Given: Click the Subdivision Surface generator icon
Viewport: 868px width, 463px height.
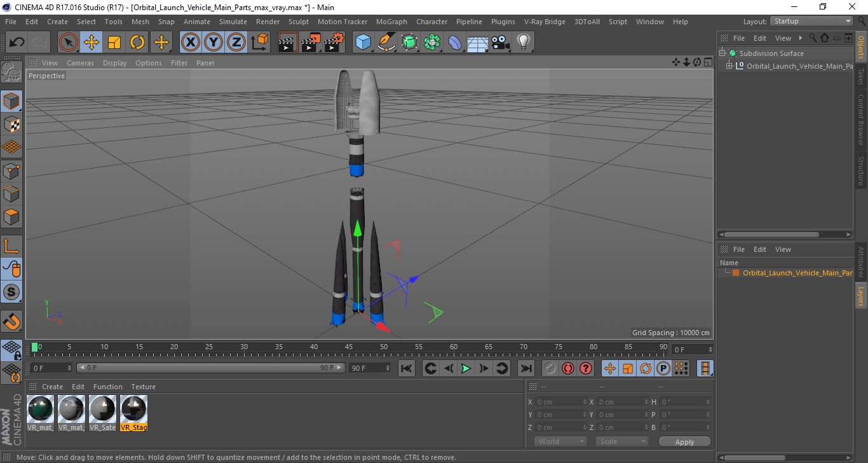Looking at the screenshot, I should pyautogui.click(x=409, y=43).
